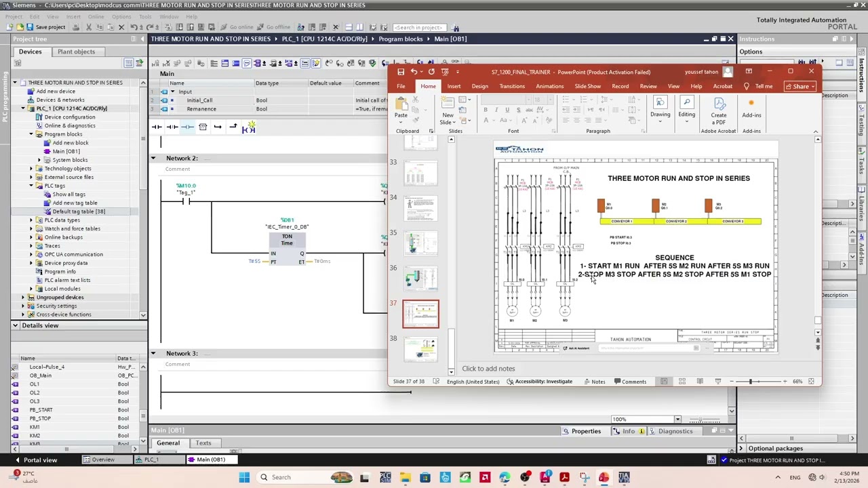Select slide 38 thumbnail in PowerPoint
868x488 pixels.
[x=420, y=349]
